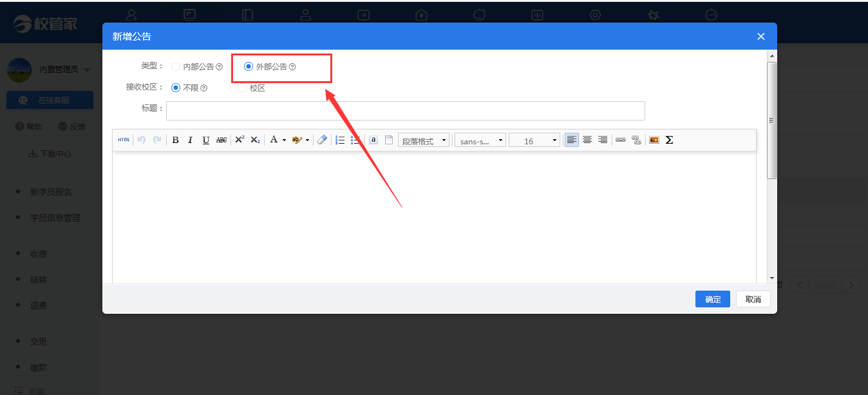The width and height of the screenshot is (868, 395).
Task: Click the 校管家 logo
Action: (45, 24)
